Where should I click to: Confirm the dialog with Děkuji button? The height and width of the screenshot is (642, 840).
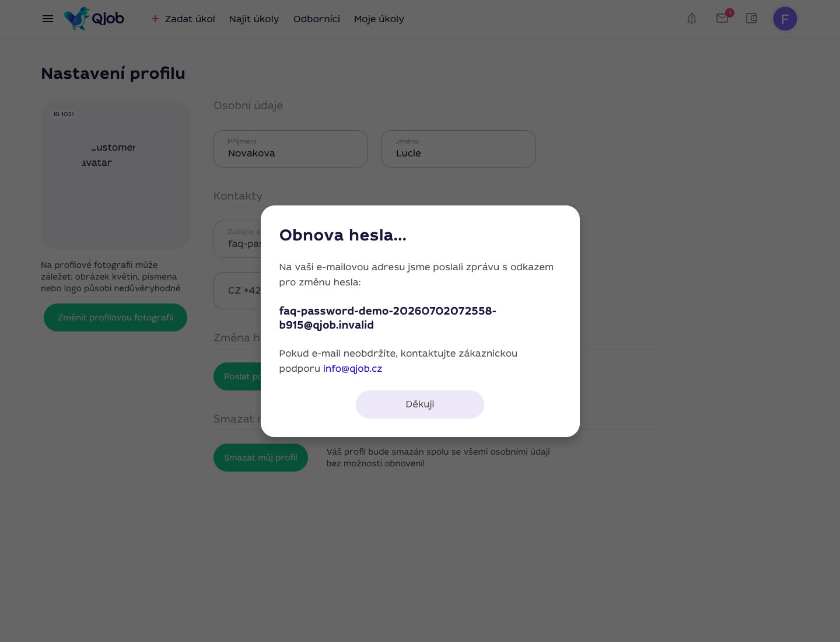420,404
